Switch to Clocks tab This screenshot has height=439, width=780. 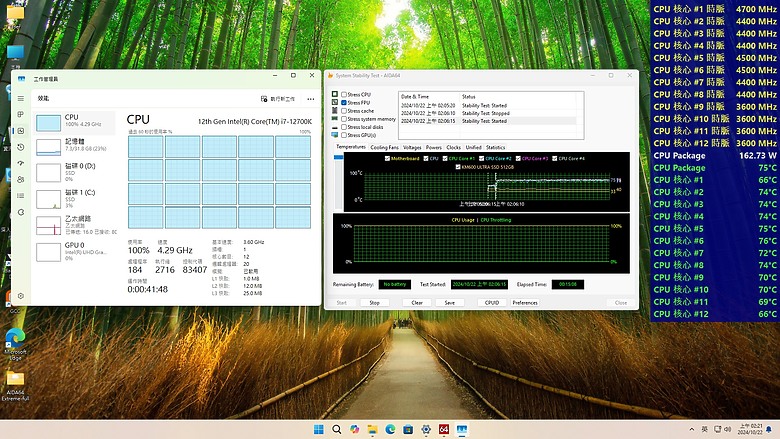pyautogui.click(x=454, y=148)
